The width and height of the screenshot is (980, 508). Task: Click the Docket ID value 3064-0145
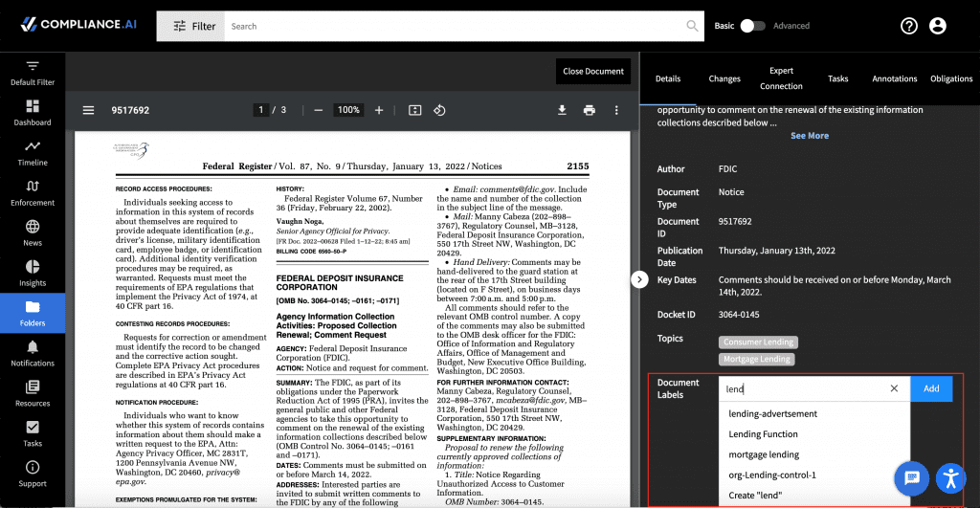739,315
